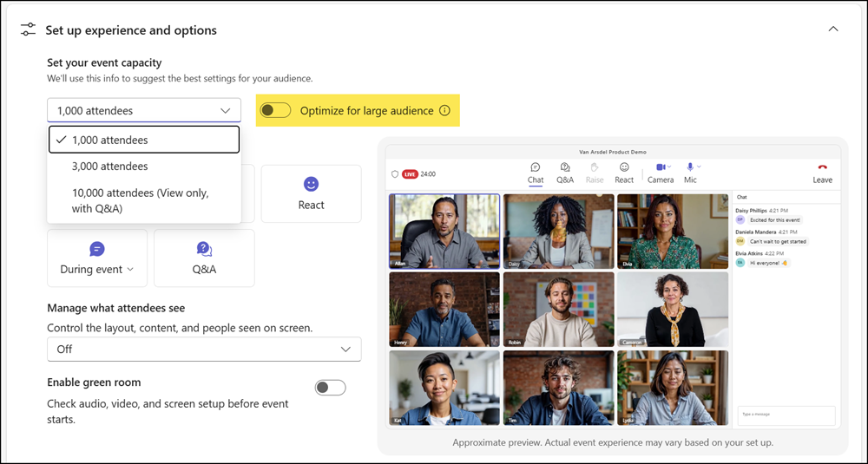Screen dimensions: 868x464
Task: Click the Type a message field in preview
Action: (786, 415)
